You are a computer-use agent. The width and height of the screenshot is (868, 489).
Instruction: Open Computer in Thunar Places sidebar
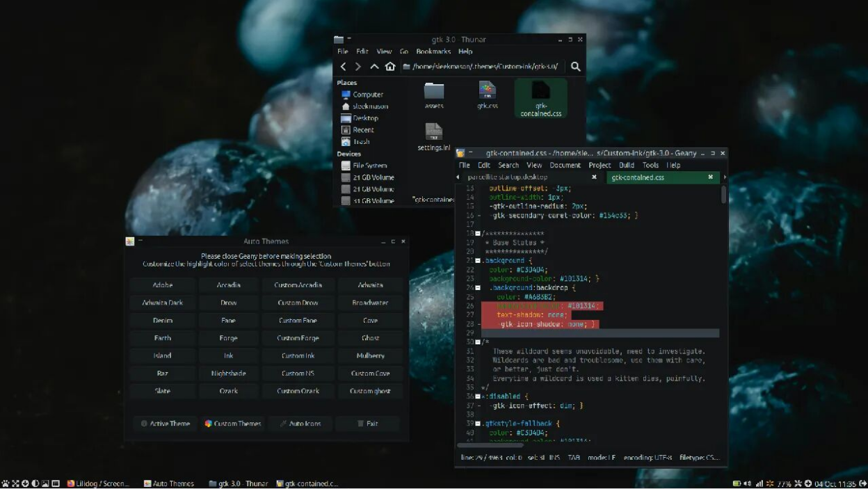pyautogui.click(x=362, y=95)
